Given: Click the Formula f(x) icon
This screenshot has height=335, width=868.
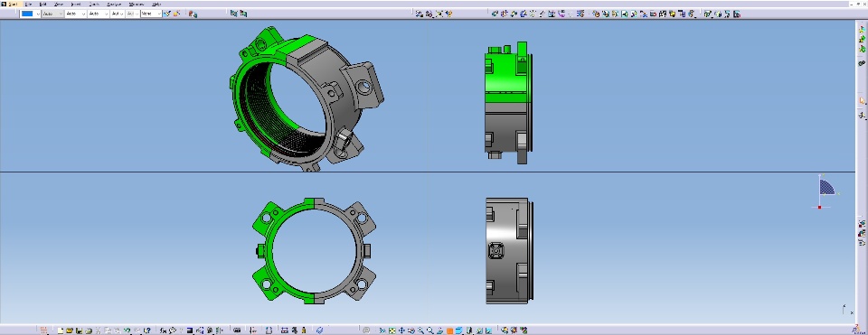Looking at the screenshot, I should pos(163,330).
